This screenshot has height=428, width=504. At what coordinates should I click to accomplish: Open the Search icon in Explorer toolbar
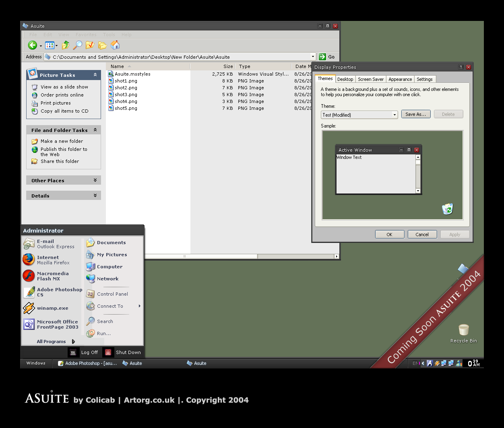point(78,45)
